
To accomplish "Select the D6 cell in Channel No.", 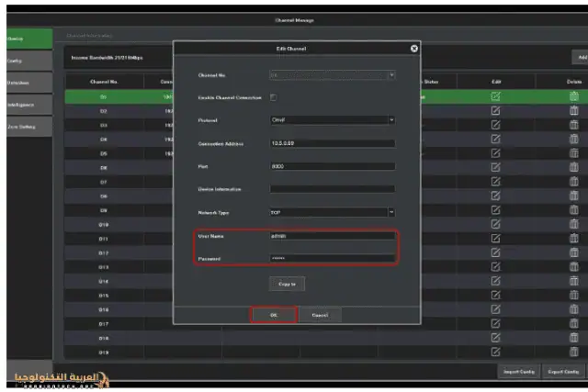I will [104, 168].
